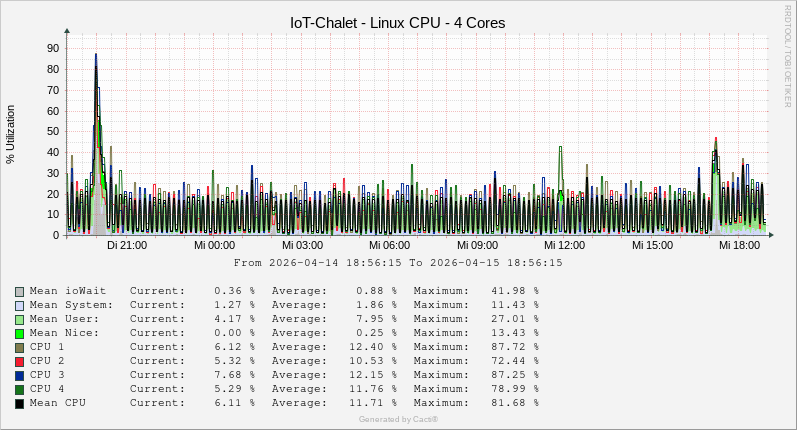
Task: Click the Di 21:00 time axis label
Action: 127,245
